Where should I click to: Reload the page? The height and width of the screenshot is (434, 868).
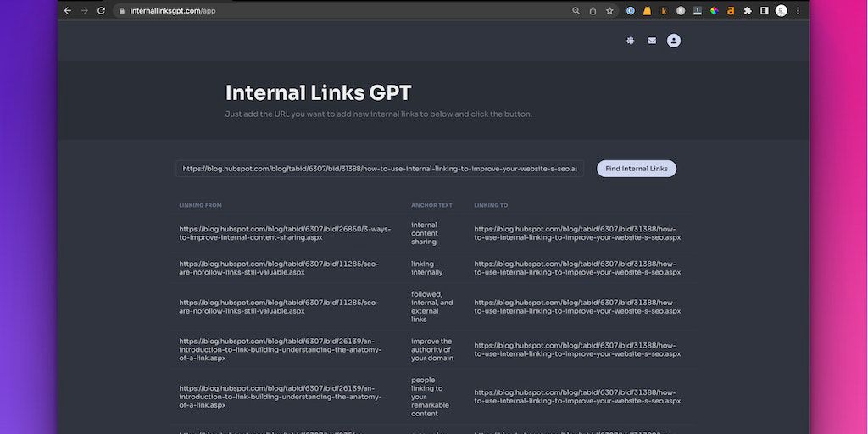coord(102,10)
